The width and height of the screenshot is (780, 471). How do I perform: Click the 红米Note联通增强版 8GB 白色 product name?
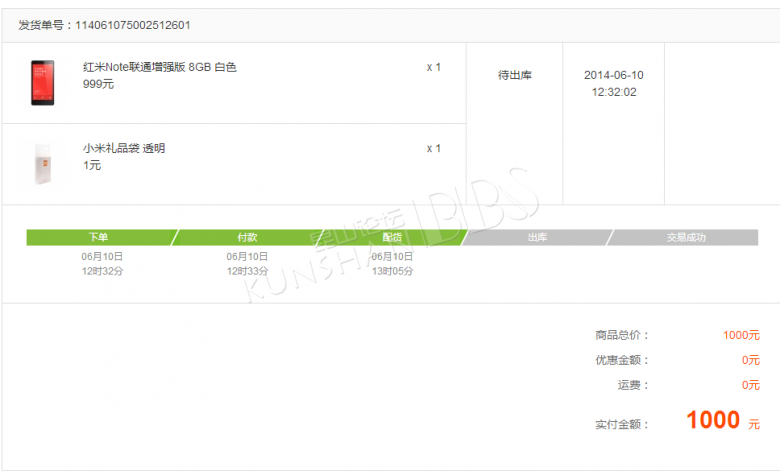160,67
